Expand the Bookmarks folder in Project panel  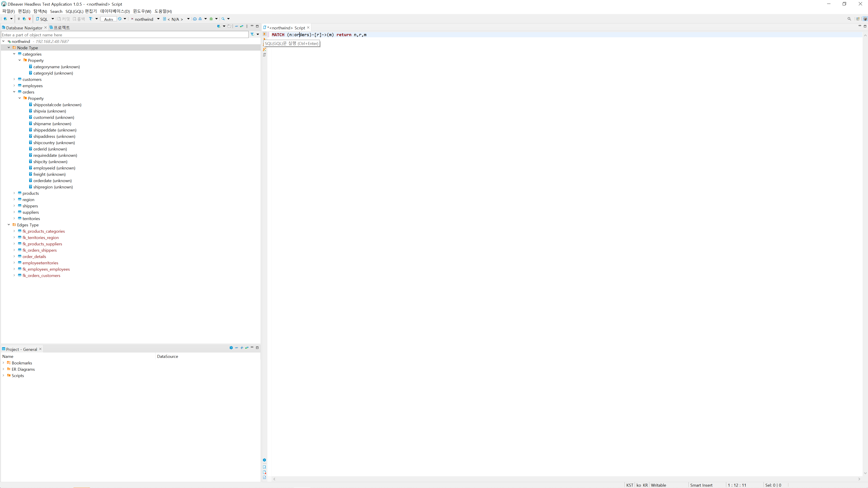(3, 363)
